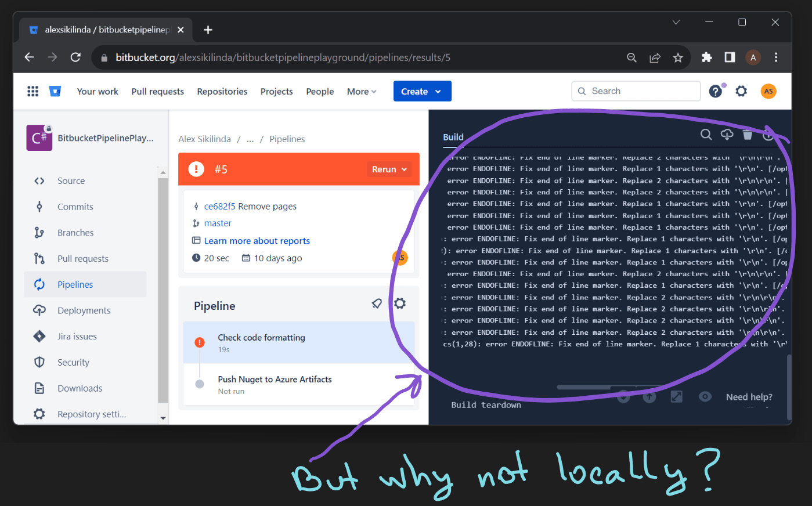Open Pull requests in the repository sidebar

(85, 259)
